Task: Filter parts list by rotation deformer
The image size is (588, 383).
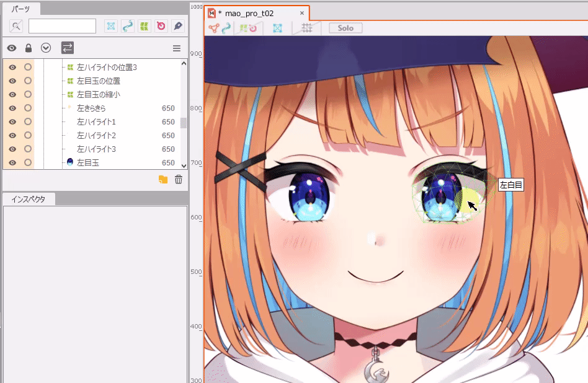Action: [x=161, y=26]
